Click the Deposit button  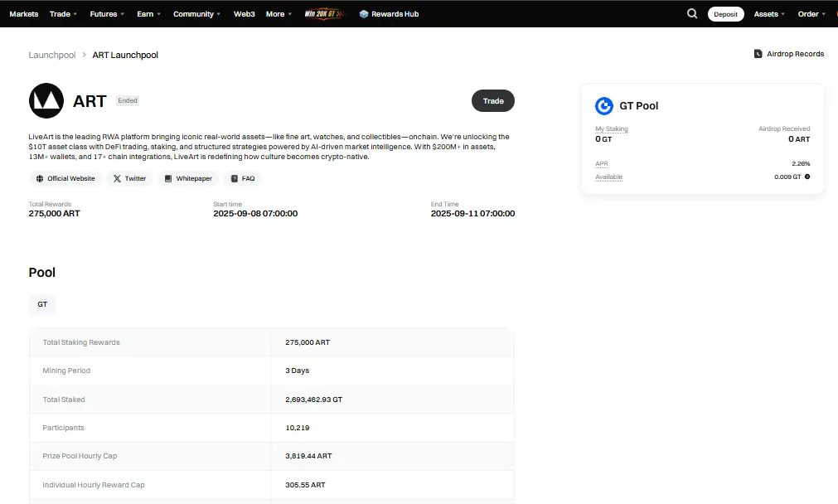click(x=726, y=14)
